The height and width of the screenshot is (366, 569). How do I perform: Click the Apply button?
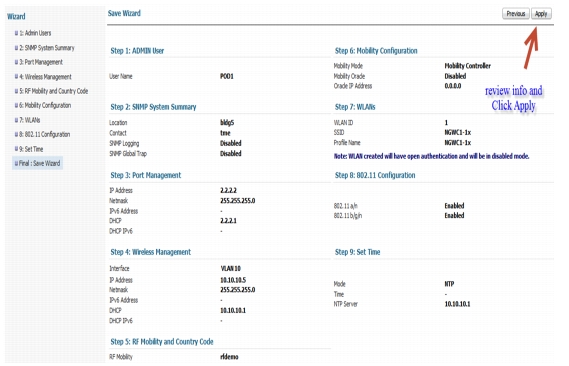coord(541,14)
